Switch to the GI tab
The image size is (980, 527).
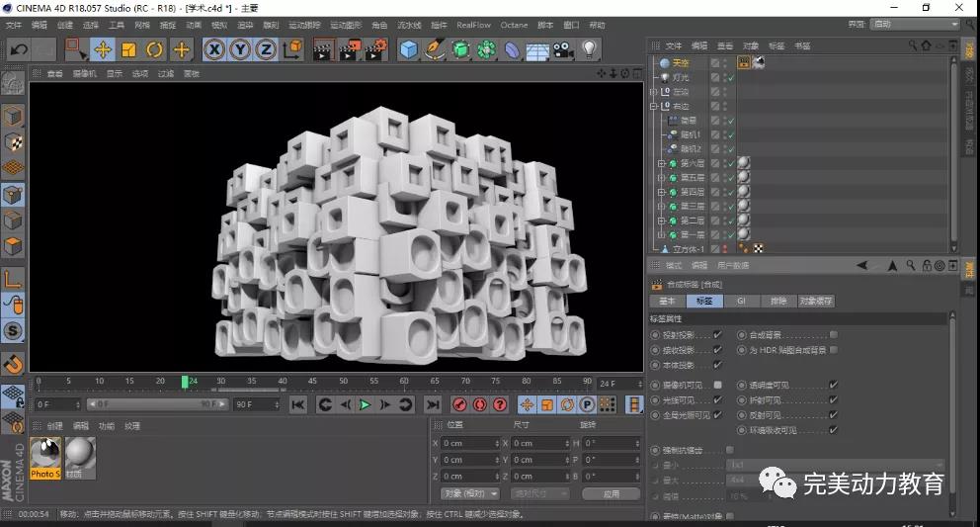[x=741, y=301]
